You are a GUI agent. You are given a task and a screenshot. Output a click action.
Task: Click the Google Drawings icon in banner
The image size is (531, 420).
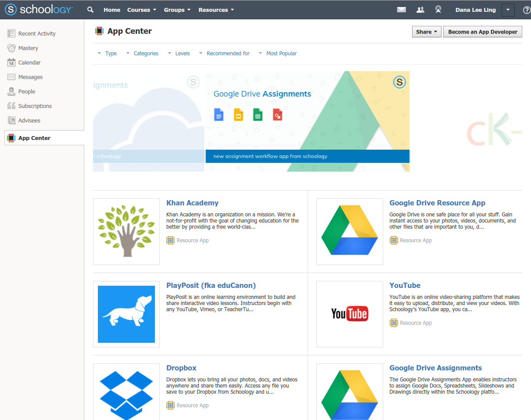277,115
